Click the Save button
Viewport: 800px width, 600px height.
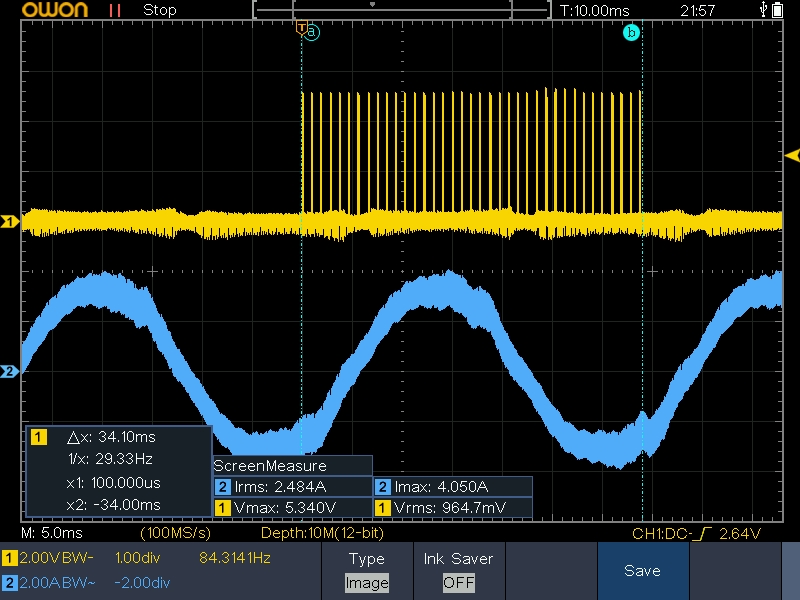pyautogui.click(x=642, y=571)
